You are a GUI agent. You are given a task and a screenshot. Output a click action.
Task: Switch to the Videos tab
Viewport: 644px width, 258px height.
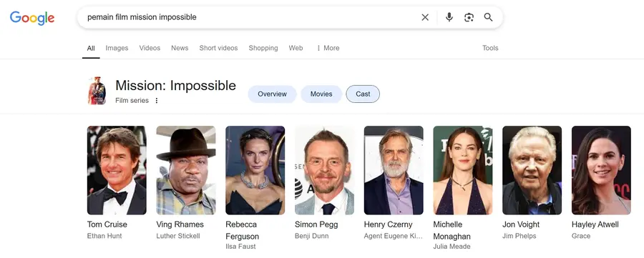point(150,48)
